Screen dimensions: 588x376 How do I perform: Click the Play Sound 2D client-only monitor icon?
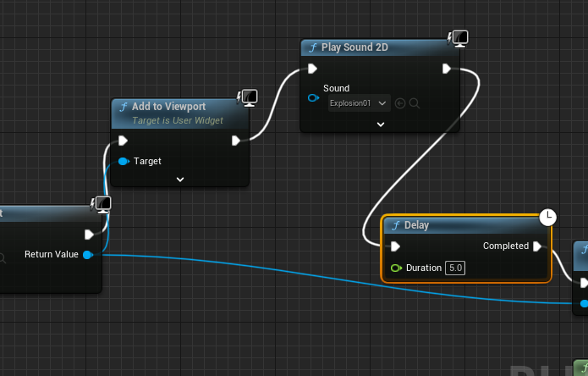pos(459,38)
